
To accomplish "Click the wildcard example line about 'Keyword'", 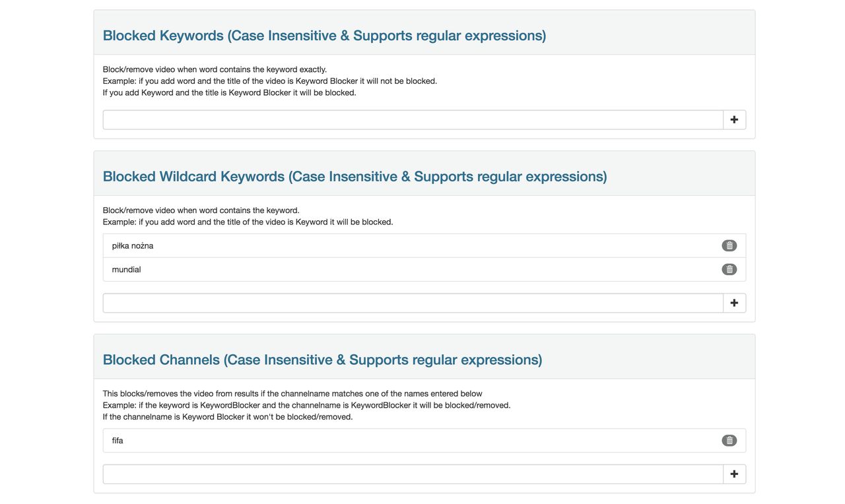I will pyautogui.click(x=248, y=222).
